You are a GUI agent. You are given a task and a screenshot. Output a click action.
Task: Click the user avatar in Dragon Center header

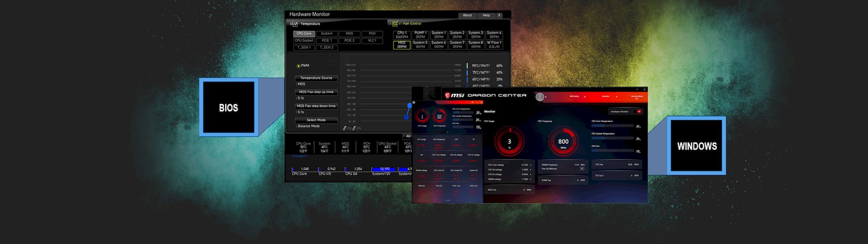539,97
